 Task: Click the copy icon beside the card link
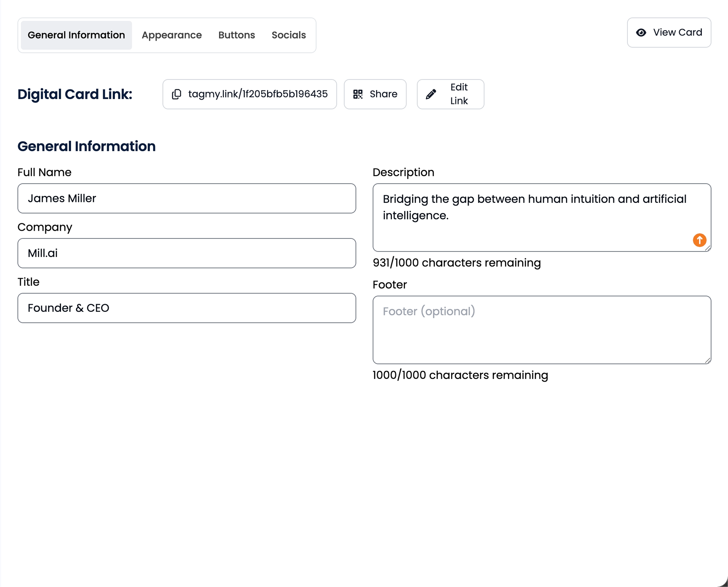pyautogui.click(x=177, y=94)
